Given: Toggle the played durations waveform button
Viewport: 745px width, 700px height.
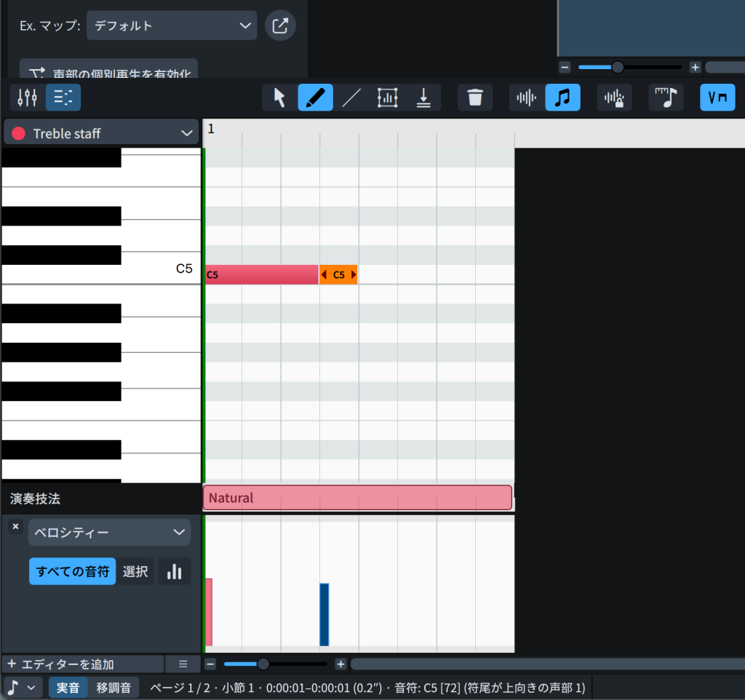Looking at the screenshot, I should (x=527, y=98).
